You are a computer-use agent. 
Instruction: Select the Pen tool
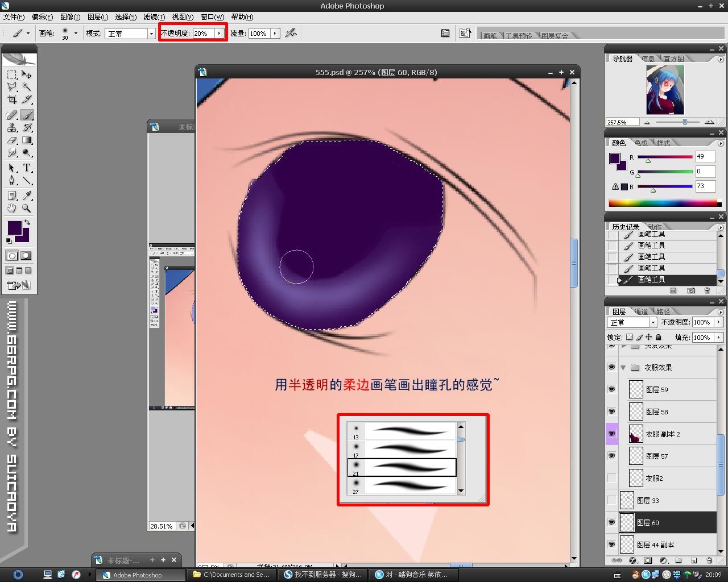[12, 181]
